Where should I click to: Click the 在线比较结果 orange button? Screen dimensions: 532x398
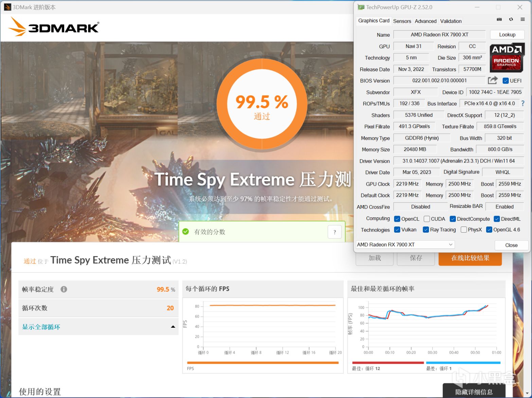(x=470, y=258)
